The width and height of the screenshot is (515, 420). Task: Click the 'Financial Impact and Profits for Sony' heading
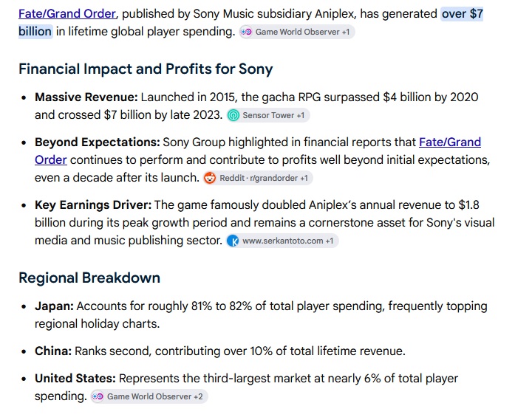tap(146, 69)
